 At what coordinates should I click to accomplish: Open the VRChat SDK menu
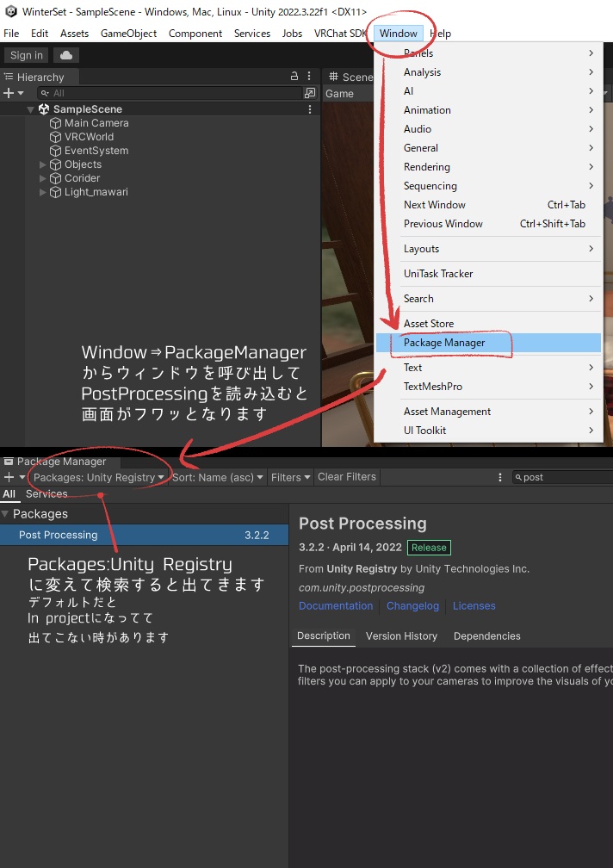click(x=340, y=34)
